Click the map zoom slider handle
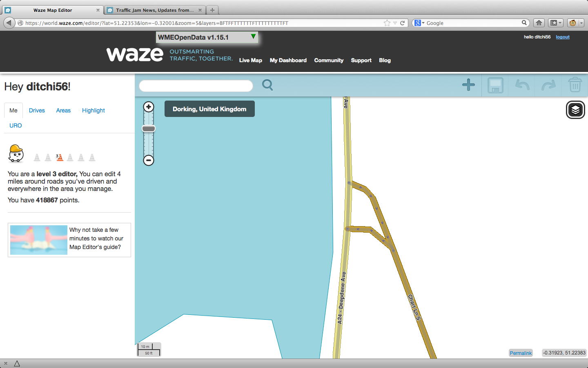This screenshot has width=588, height=368. coord(149,128)
